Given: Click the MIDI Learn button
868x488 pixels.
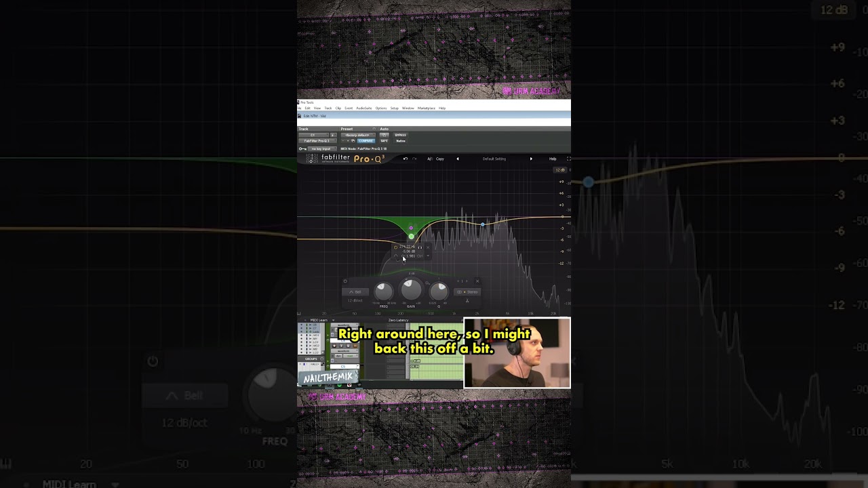Looking at the screenshot, I should point(319,320).
